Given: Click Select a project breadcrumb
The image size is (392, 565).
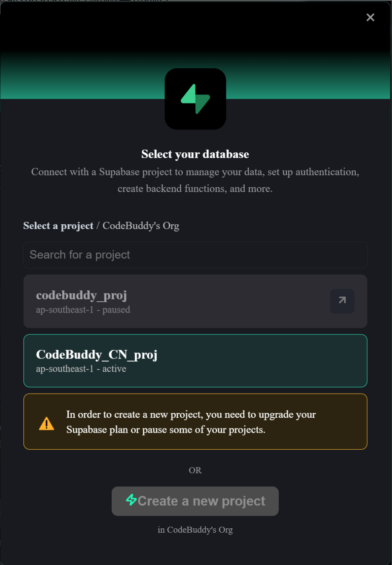Looking at the screenshot, I should pyautogui.click(x=58, y=225).
